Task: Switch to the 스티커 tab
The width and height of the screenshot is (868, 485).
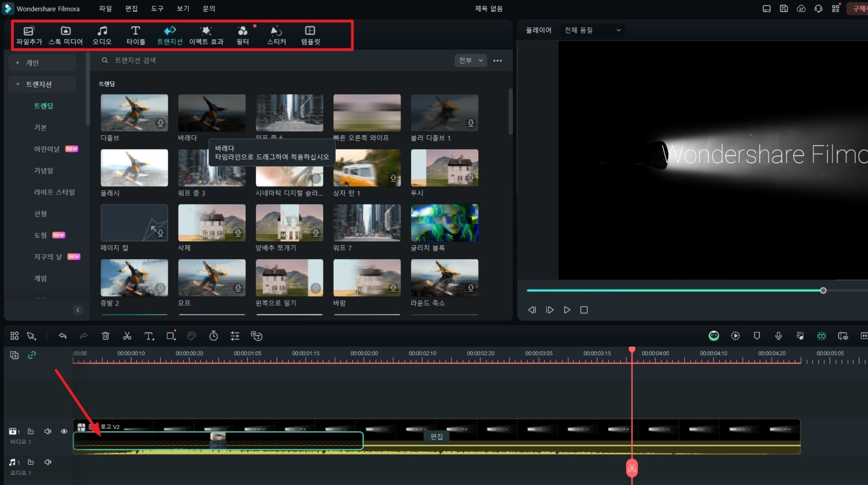Action: coord(276,36)
